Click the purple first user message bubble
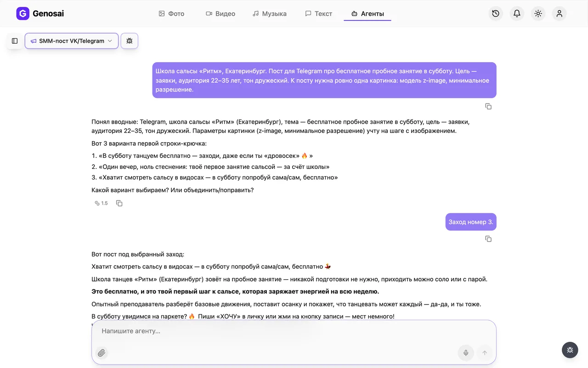 pyautogui.click(x=324, y=80)
